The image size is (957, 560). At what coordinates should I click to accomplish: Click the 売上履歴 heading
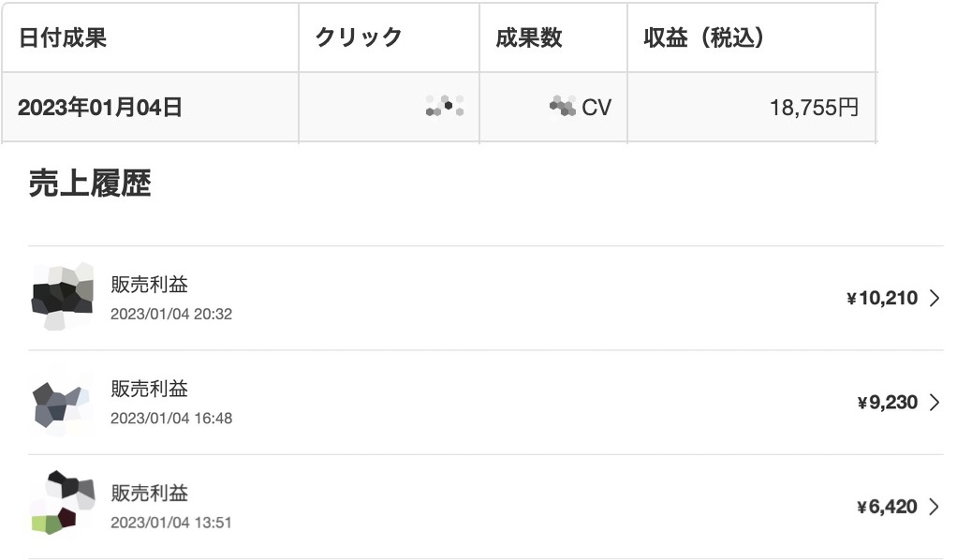(x=90, y=184)
